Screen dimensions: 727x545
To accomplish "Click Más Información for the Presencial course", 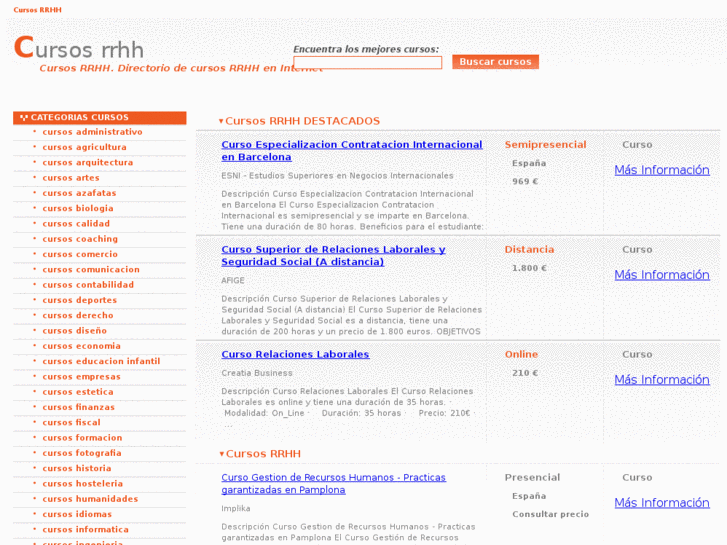I will [662, 503].
